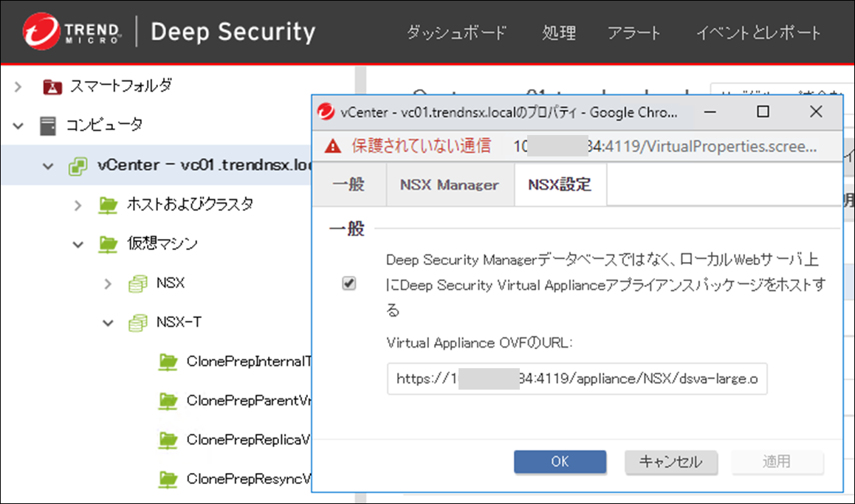The height and width of the screenshot is (504, 855).
Task: Click the Computers server icon
Action: pyautogui.click(x=48, y=125)
